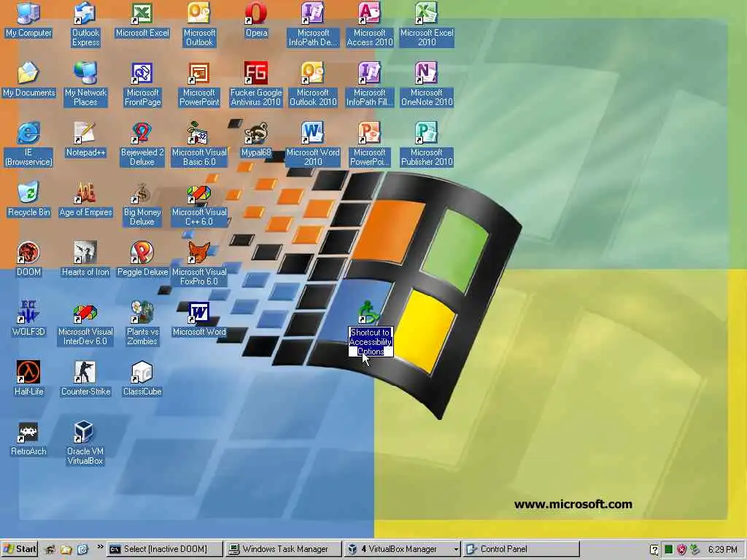Click the Start button

click(20, 549)
